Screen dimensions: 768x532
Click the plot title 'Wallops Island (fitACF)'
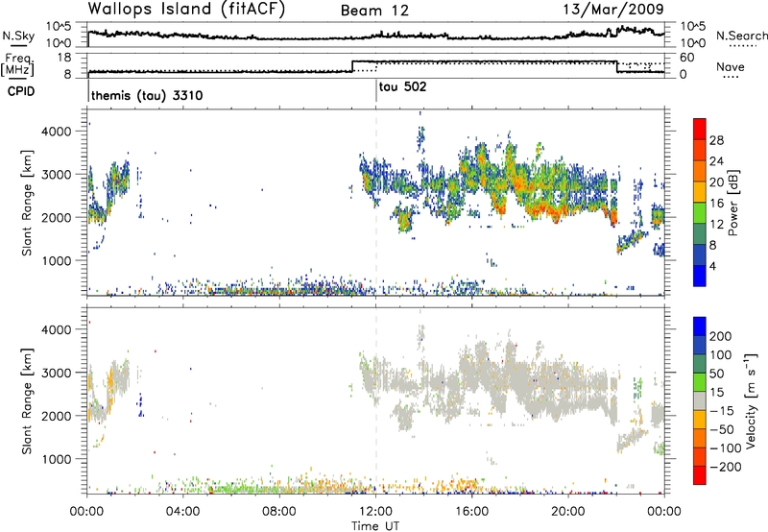coord(186,10)
